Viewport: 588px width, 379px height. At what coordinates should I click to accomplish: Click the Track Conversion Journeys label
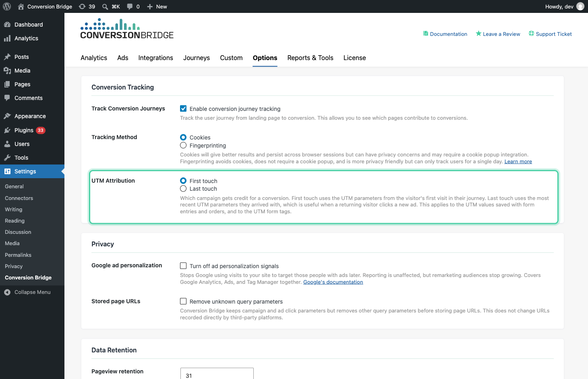tap(128, 108)
